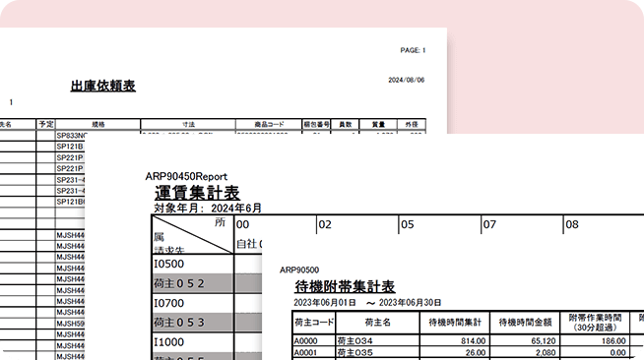Click the 運賃集計表 report title

197,193
